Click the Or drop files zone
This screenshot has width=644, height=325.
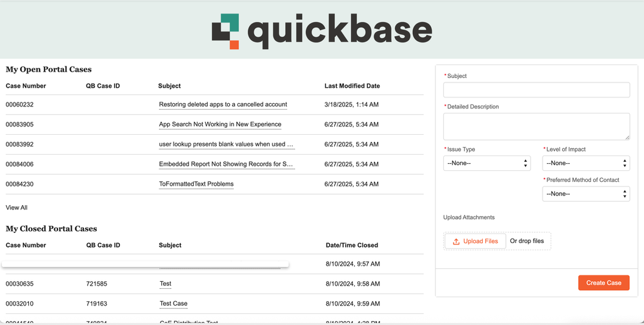click(527, 241)
